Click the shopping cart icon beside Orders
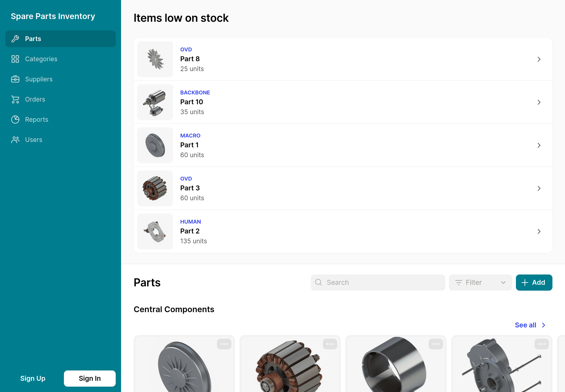Image resolution: width=565 pixels, height=392 pixels. pyautogui.click(x=15, y=99)
